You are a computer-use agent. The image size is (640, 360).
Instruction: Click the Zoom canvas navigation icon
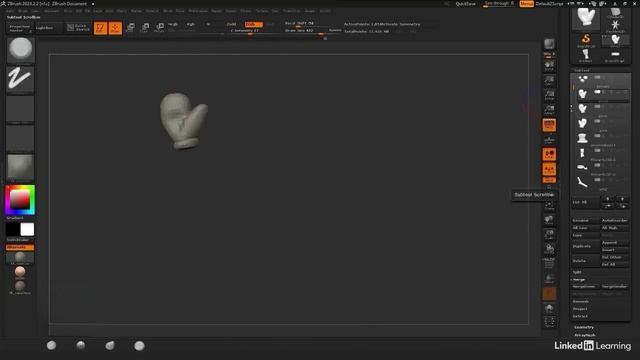pos(549,80)
